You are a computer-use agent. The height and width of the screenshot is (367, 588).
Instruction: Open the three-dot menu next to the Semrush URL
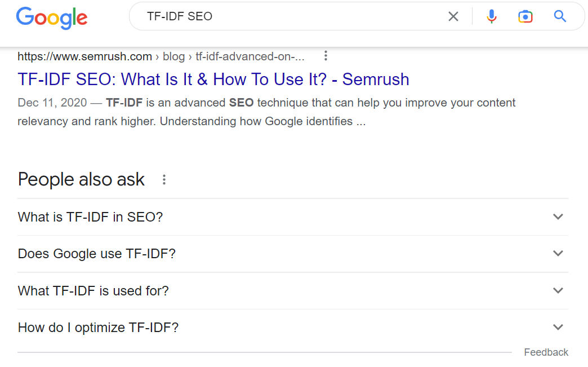(x=326, y=56)
